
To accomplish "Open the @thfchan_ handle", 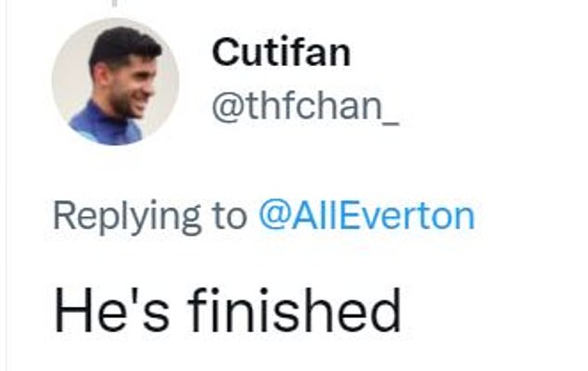I will point(305,107).
